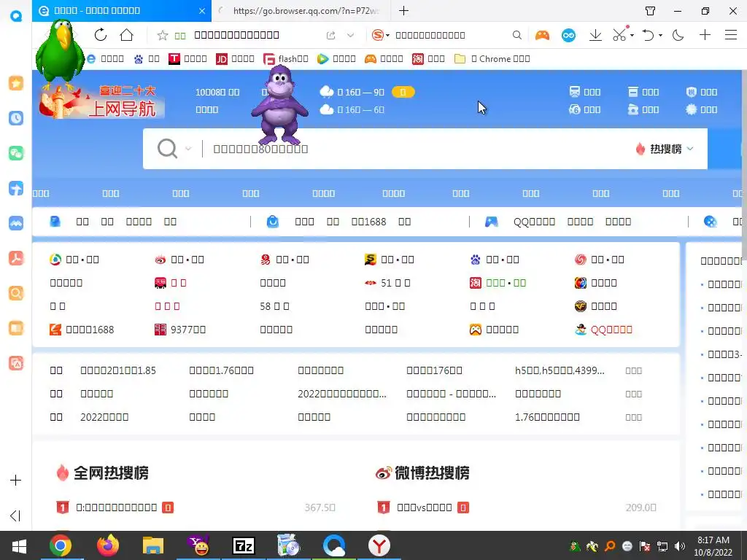
Task: Reload the page with the refresh icon
Action: [101, 35]
